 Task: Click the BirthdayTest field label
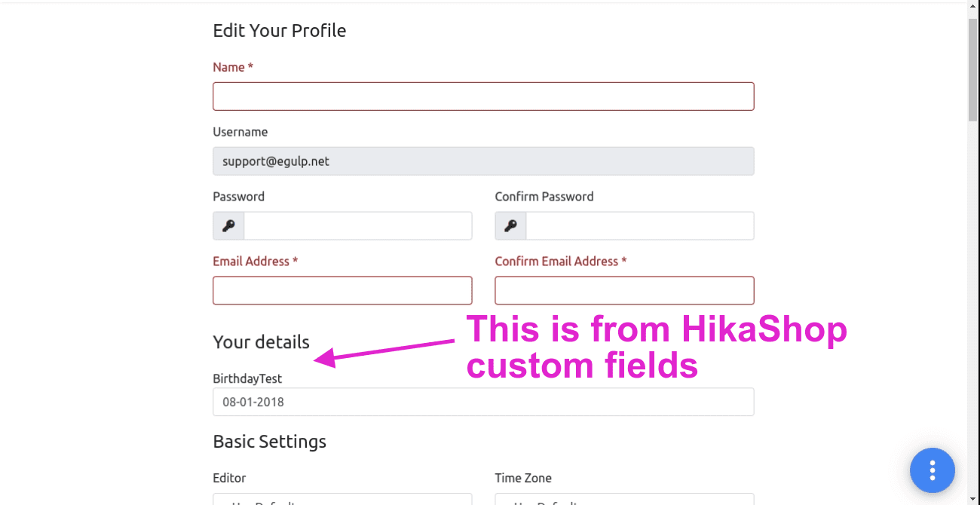click(x=247, y=378)
